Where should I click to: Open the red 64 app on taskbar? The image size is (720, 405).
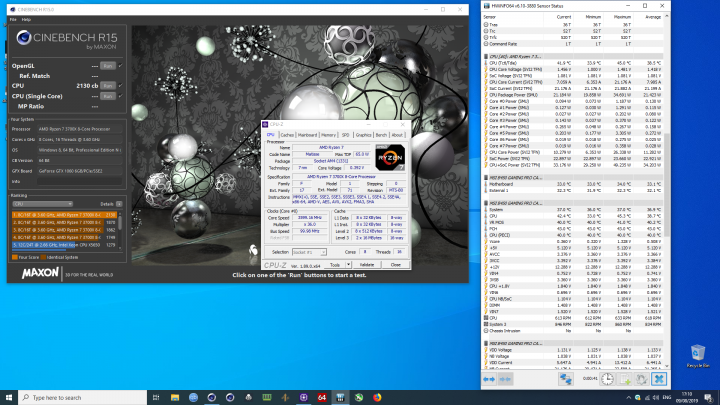click(x=322, y=398)
